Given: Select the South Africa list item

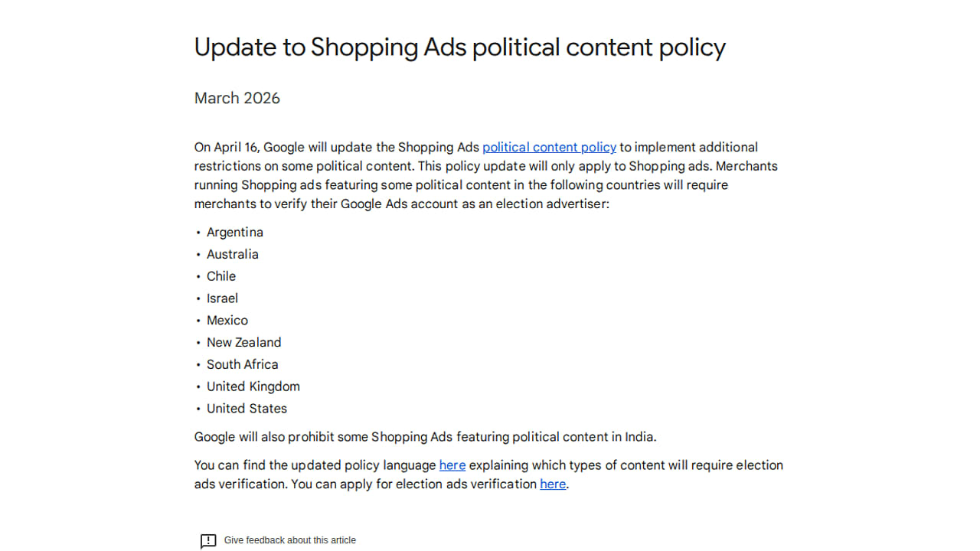Looking at the screenshot, I should 242,364.
